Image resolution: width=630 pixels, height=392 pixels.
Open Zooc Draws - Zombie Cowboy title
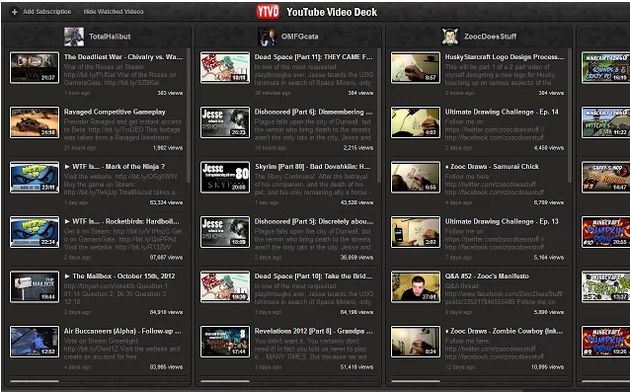tap(504, 331)
